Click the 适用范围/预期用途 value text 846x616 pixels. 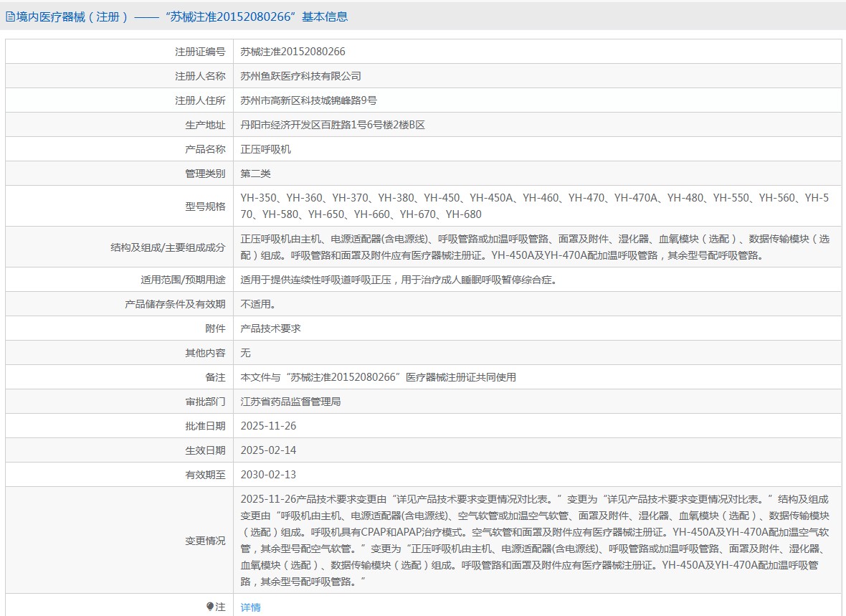click(398, 280)
